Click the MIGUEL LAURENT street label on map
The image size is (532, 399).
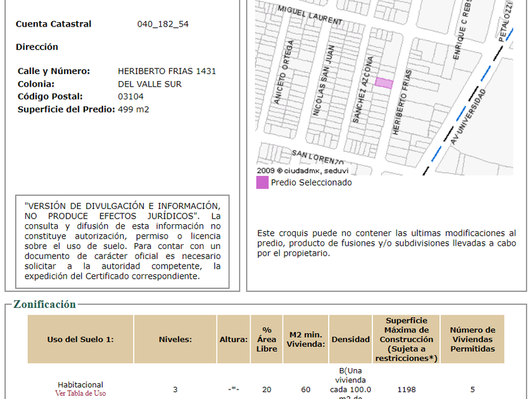pyautogui.click(x=310, y=15)
